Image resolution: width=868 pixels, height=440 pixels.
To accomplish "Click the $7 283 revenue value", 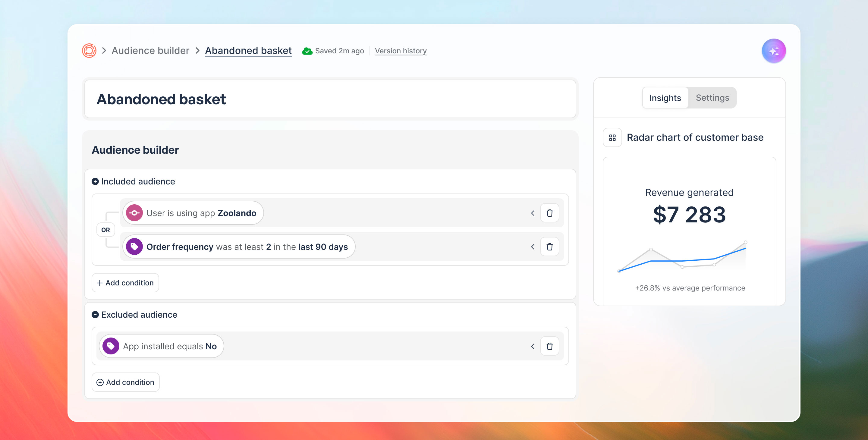I will pyautogui.click(x=689, y=215).
